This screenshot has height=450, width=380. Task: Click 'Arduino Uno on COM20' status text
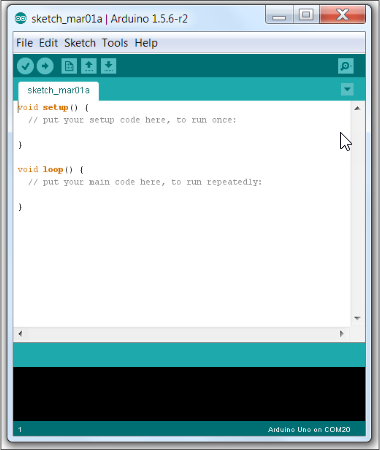pyautogui.click(x=309, y=430)
